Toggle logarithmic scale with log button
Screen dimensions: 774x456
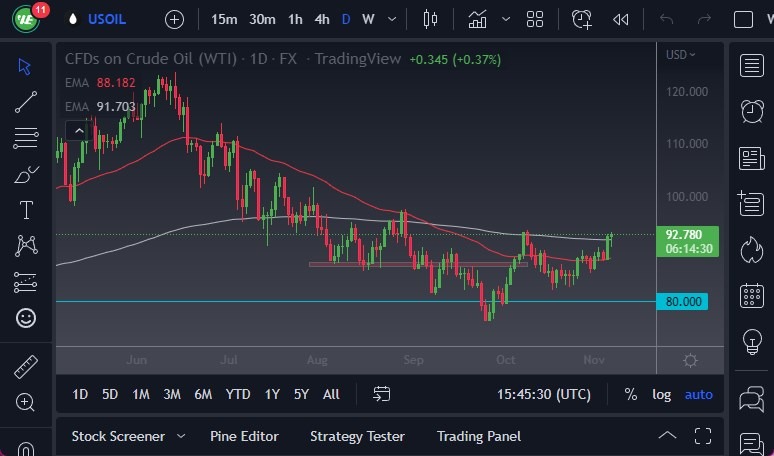[662, 394]
